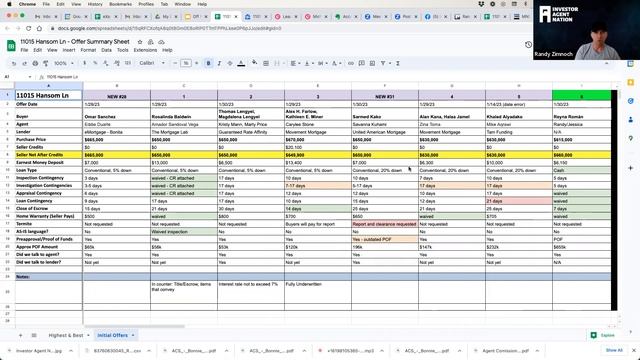
Task: Open the version history clock icon
Action: point(528,44)
